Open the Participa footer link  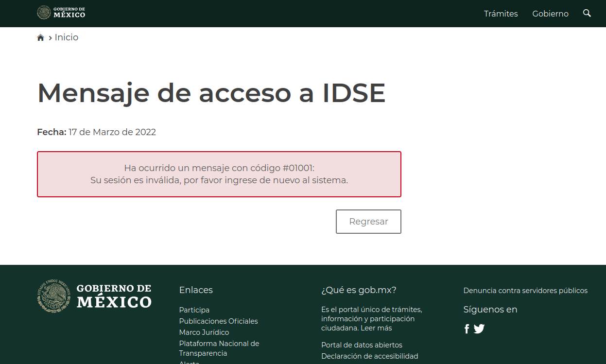click(194, 310)
